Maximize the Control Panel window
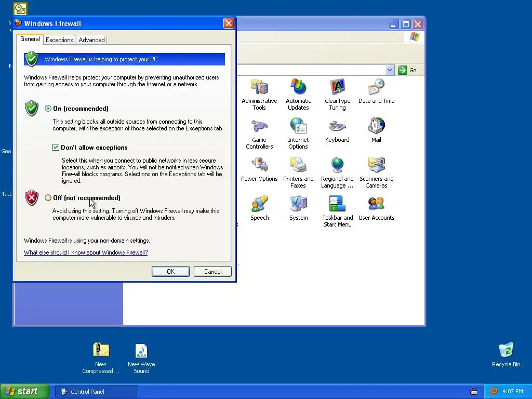The width and height of the screenshot is (532, 399). pyautogui.click(x=406, y=24)
